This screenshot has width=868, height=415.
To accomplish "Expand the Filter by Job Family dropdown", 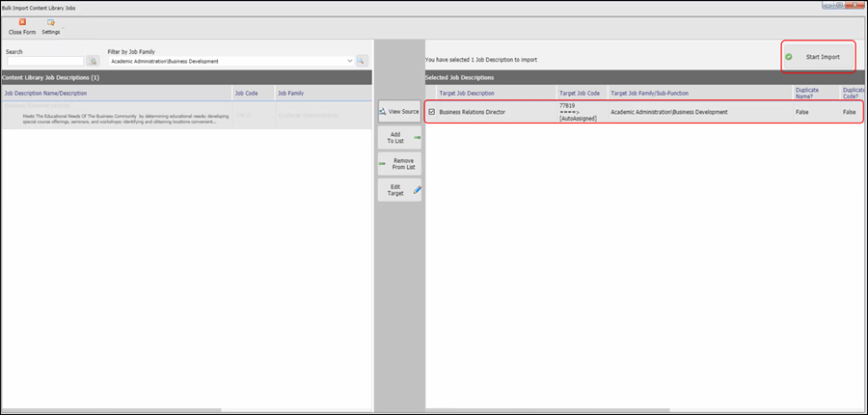I will click(349, 61).
